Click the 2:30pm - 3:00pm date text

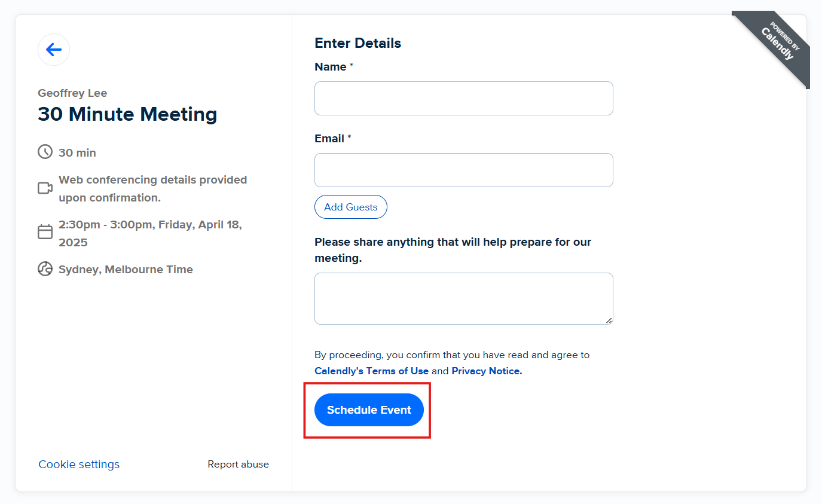click(150, 234)
